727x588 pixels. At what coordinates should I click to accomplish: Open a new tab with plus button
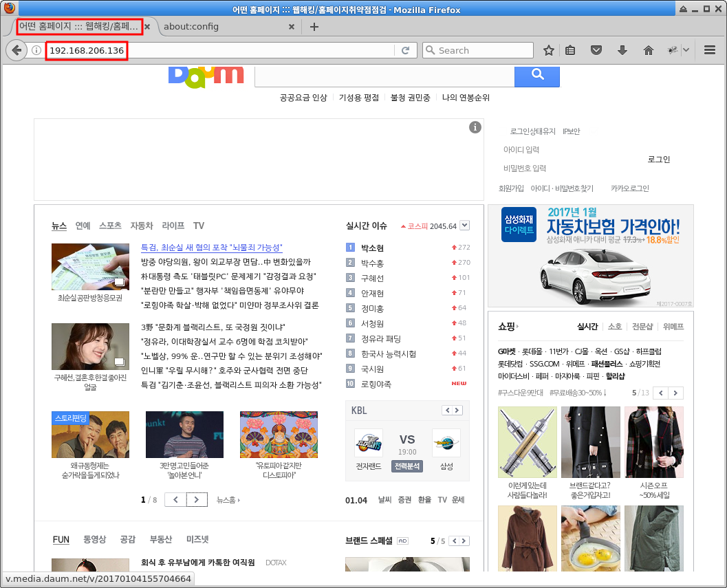[314, 27]
